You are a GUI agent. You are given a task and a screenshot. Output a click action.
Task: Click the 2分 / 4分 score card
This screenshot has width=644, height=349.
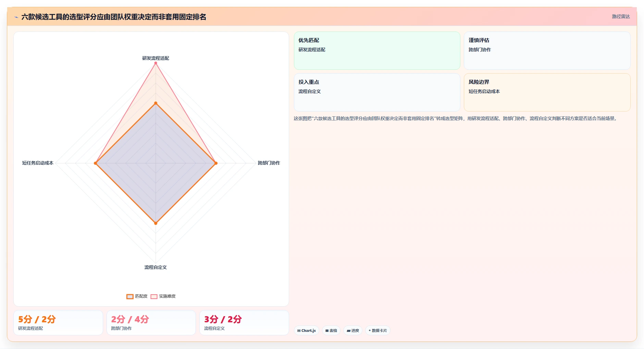pos(151,323)
